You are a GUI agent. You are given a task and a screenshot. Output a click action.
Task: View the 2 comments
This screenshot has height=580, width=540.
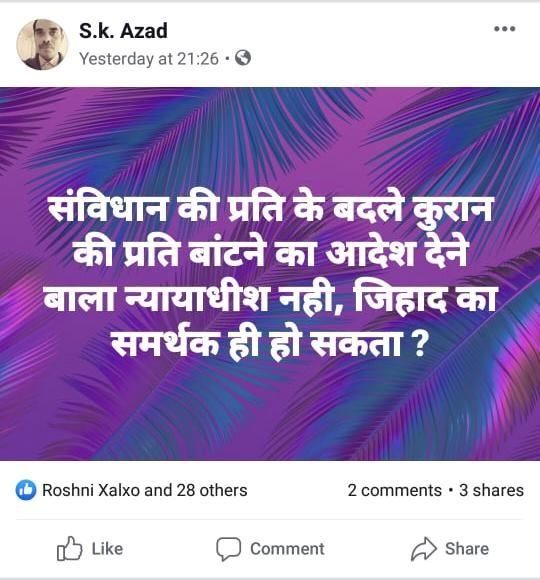(x=394, y=490)
